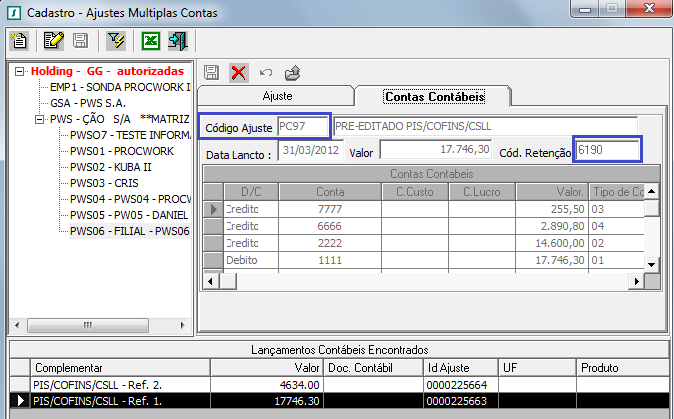Click the undo arrow icon
This screenshot has height=419, width=674.
click(x=265, y=72)
